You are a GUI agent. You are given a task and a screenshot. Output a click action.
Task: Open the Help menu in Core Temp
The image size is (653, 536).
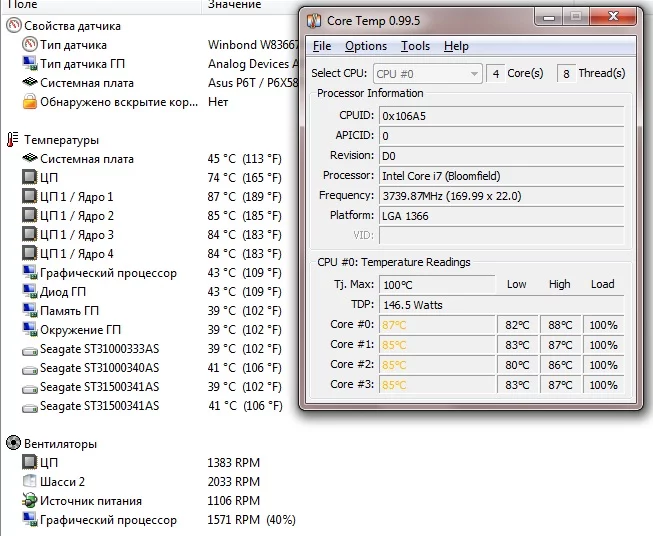tap(456, 46)
